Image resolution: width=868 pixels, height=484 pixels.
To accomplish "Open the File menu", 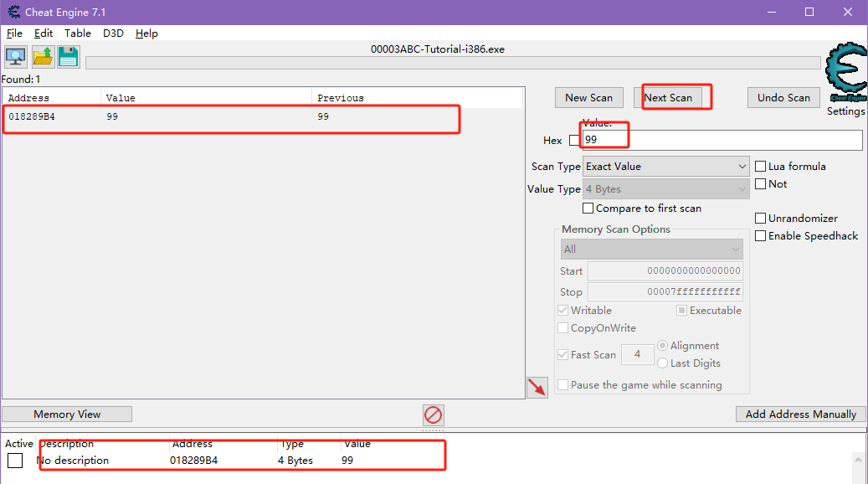I will [14, 33].
